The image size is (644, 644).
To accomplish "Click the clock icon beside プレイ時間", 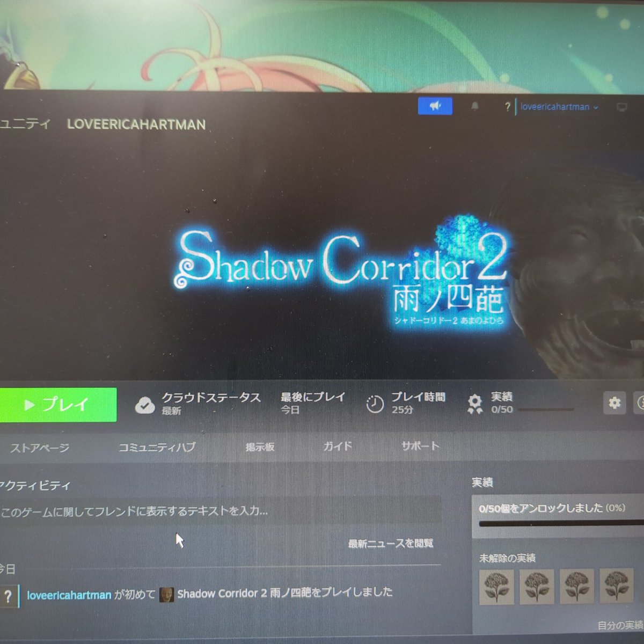I will pos(375,404).
